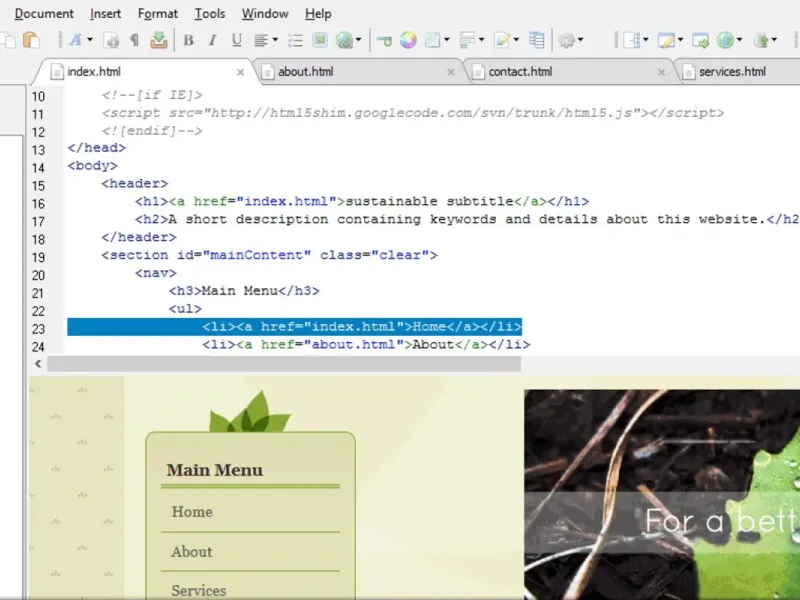The width and height of the screenshot is (800, 600).
Task: Click the download tray icon with green arrow
Action: [x=159, y=41]
